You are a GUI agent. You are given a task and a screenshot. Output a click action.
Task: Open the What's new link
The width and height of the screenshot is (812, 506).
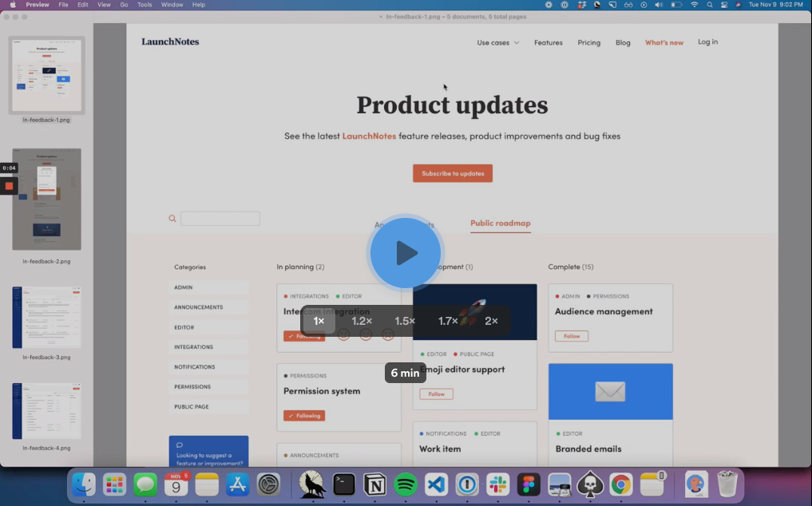click(664, 42)
